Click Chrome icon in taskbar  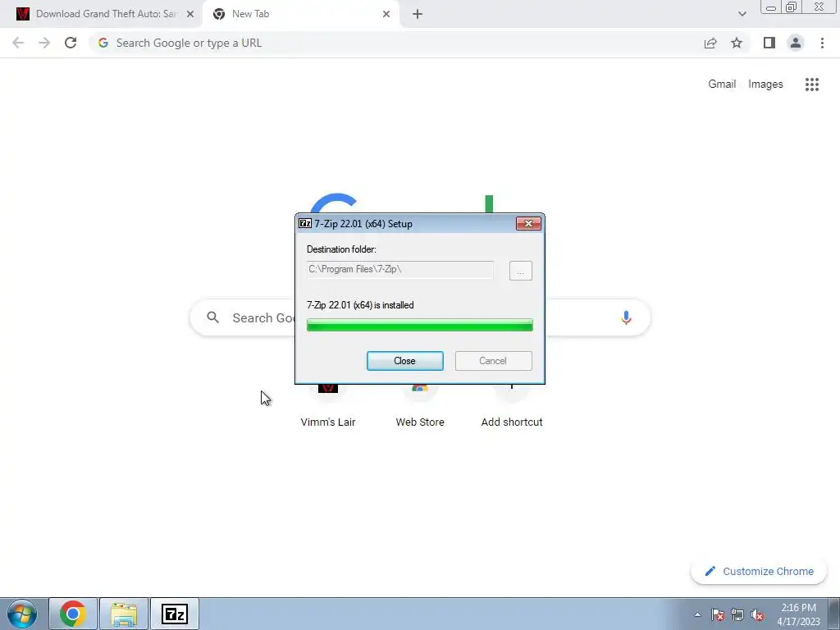(73, 614)
